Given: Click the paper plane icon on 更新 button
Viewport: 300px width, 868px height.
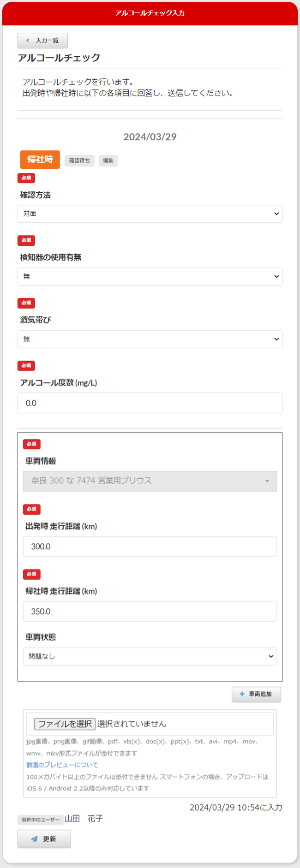Looking at the screenshot, I should 34,839.
